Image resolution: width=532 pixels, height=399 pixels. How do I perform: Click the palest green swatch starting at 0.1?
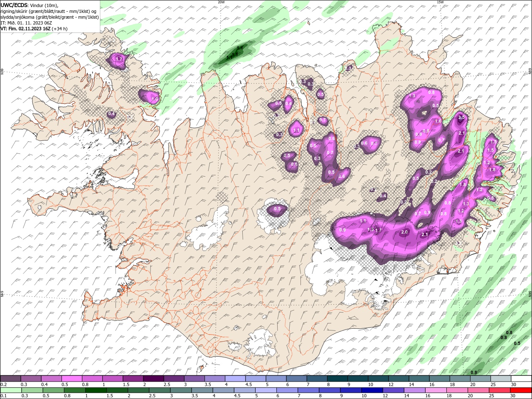click(11, 390)
